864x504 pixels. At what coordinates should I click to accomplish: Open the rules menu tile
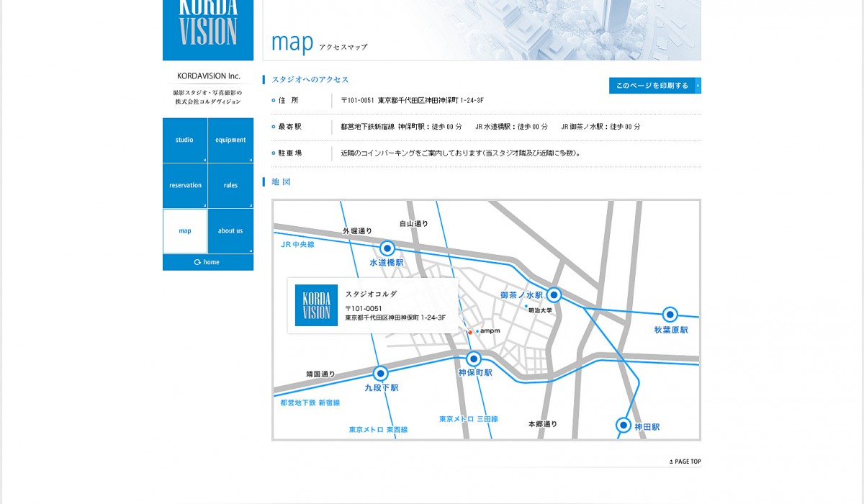tap(231, 185)
